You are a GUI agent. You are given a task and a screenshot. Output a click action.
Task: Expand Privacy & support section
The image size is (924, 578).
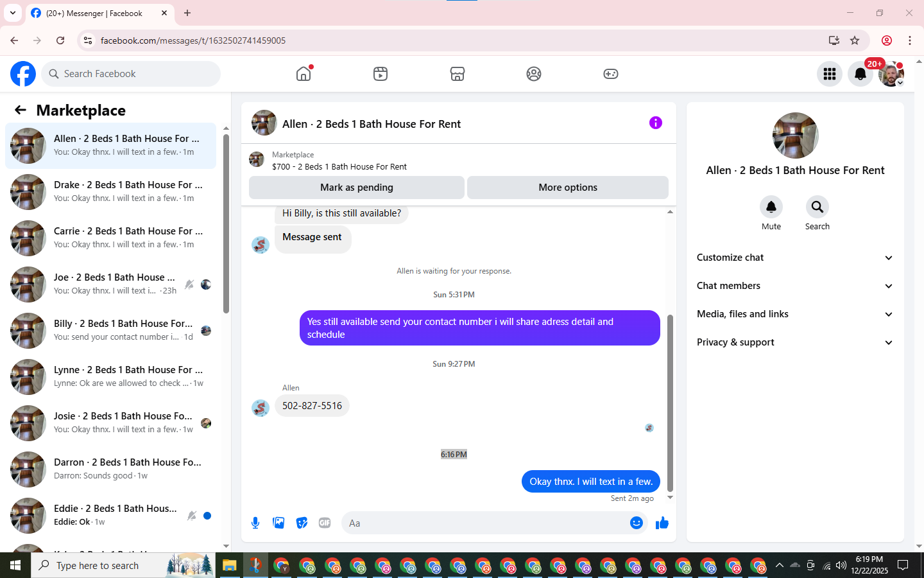pos(795,342)
